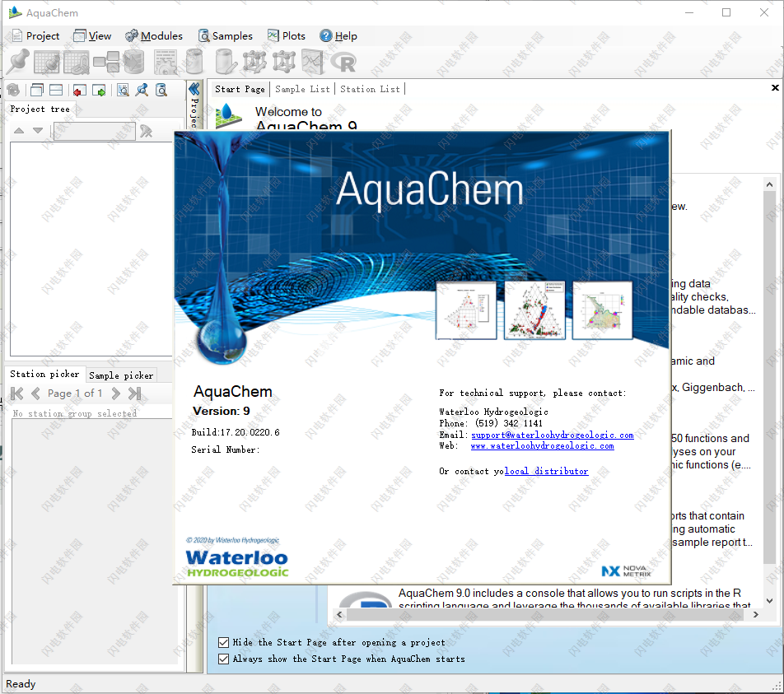Maximize the AquaChem window
This screenshot has width=784, height=694.
tap(726, 12)
